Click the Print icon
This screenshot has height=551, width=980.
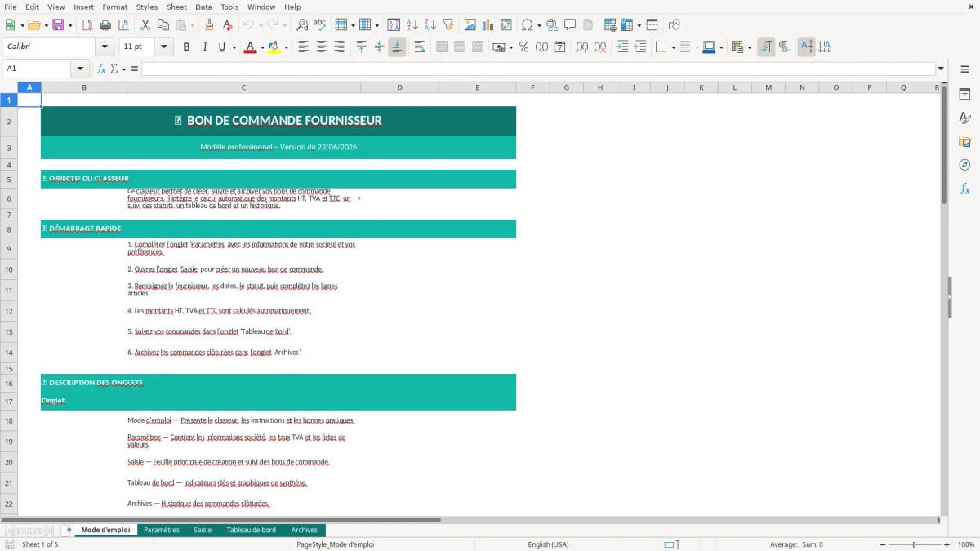tap(105, 25)
